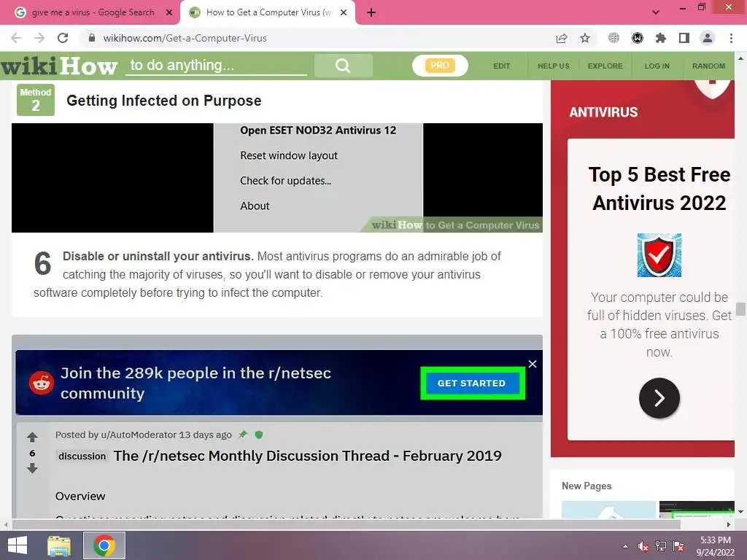Click the second New Pages thumbnail
The height and width of the screenshot is (560, 747).
point(697,510)
